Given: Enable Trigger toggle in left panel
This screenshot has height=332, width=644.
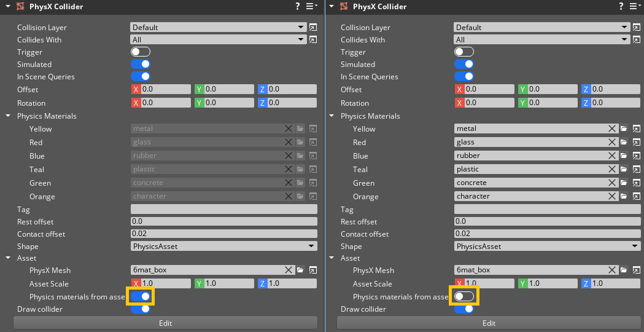Looking at the screenshot, I should pos(141,52).
